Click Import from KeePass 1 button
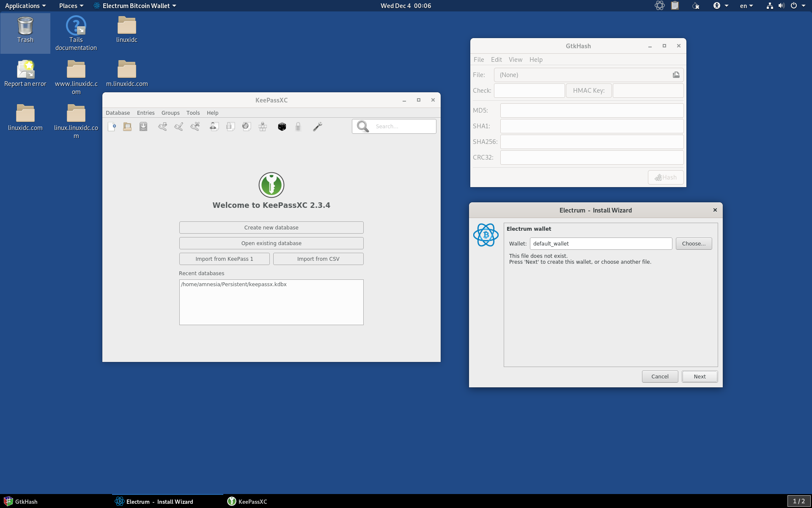Screen dimensions: 812x508 [224, 259]
